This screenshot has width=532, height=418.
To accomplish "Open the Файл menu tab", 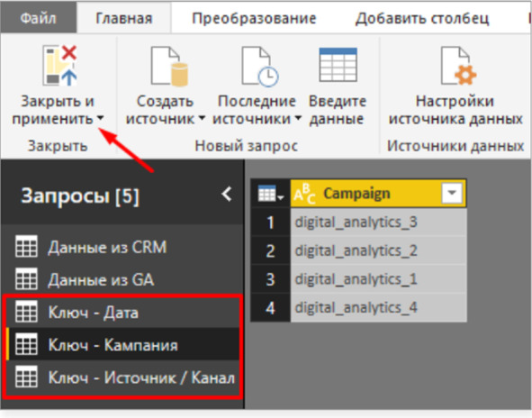I will tap(39, 18).
